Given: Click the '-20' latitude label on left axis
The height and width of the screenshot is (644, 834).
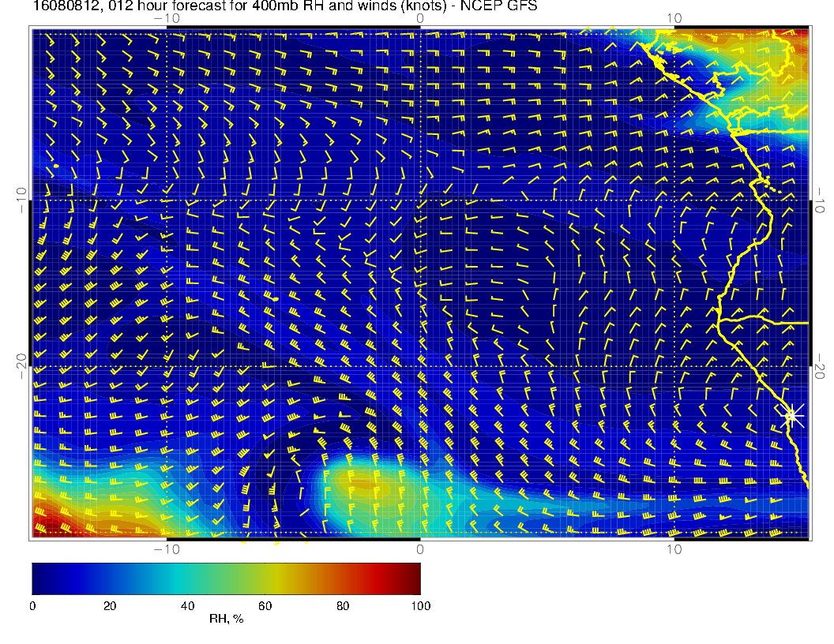Looking at the screenshot, I should pyautogui.click(x=21, y=366).
